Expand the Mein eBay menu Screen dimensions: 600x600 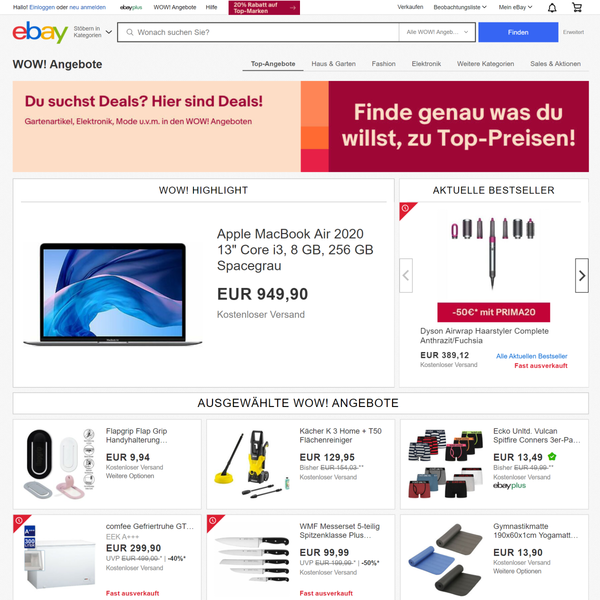pyautogui.click(x=515, y=7)
